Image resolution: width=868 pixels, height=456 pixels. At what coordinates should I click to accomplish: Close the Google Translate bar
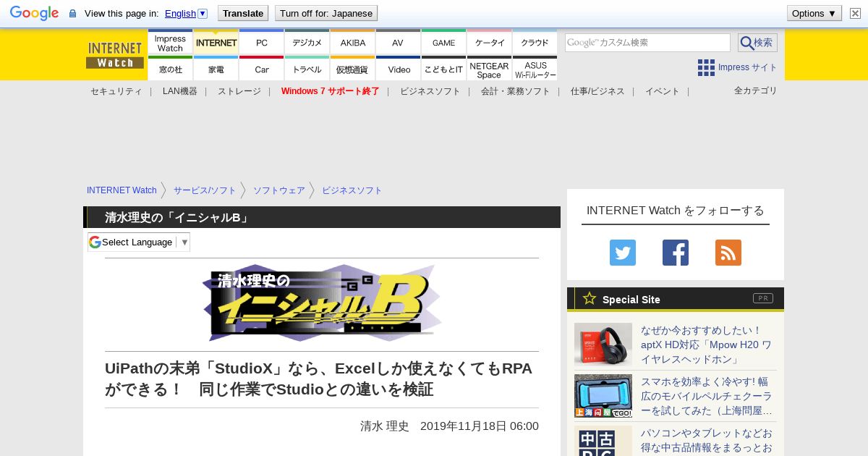click(x=854, y=13)
